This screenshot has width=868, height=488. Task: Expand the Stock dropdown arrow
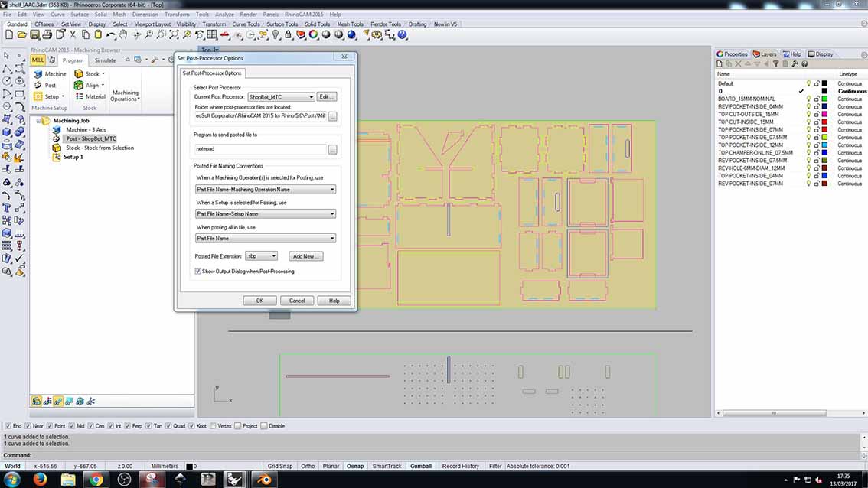point(103,73)
